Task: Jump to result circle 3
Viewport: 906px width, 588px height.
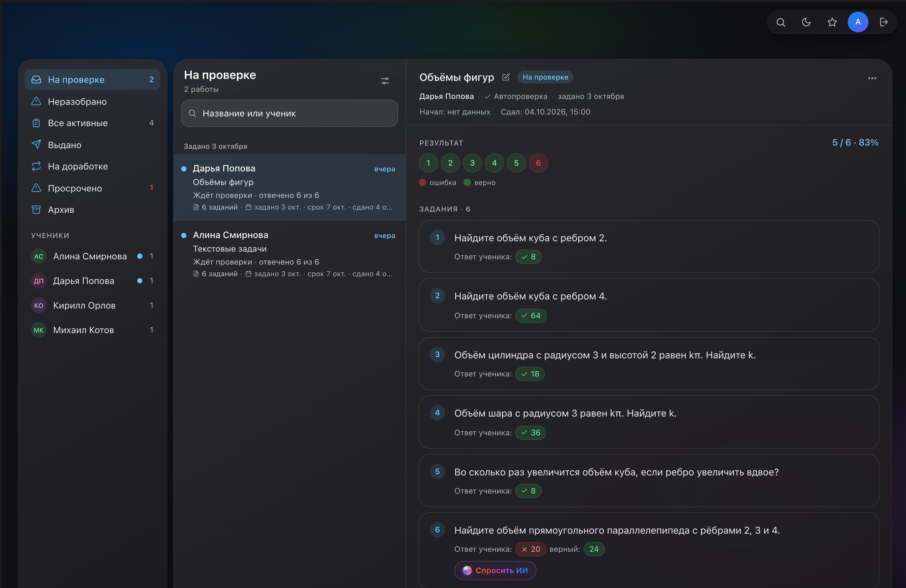Action: click(x=472, y=163)
